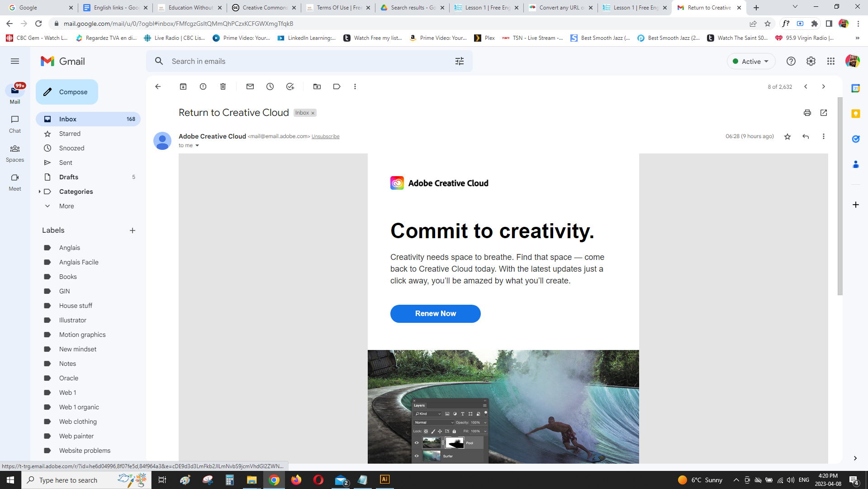Report this email as spam

[203, 86]
